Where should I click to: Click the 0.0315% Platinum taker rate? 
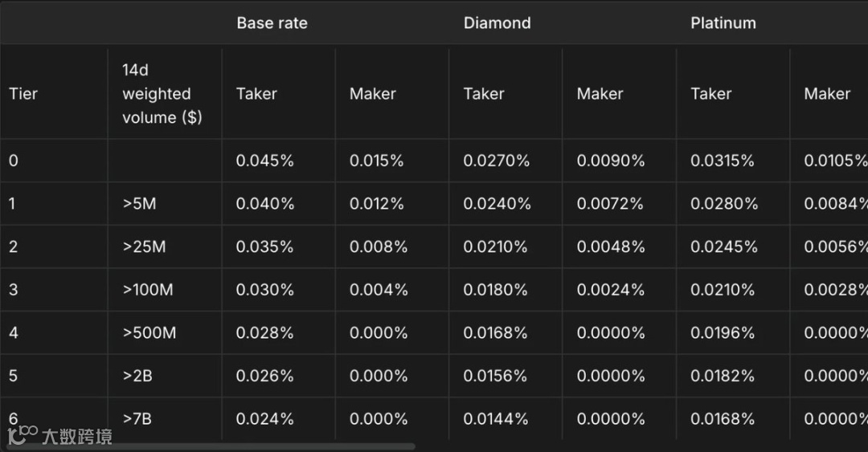click(x=723, y=161)
